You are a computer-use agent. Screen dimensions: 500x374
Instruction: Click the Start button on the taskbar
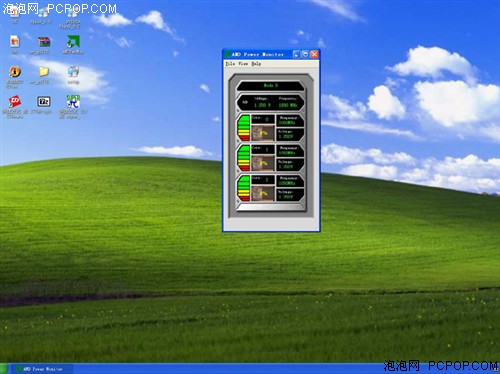[3, 369]
